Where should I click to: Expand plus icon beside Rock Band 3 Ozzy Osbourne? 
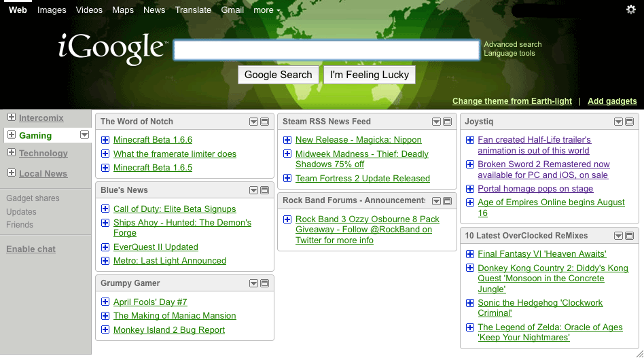[x=287, y=219]
